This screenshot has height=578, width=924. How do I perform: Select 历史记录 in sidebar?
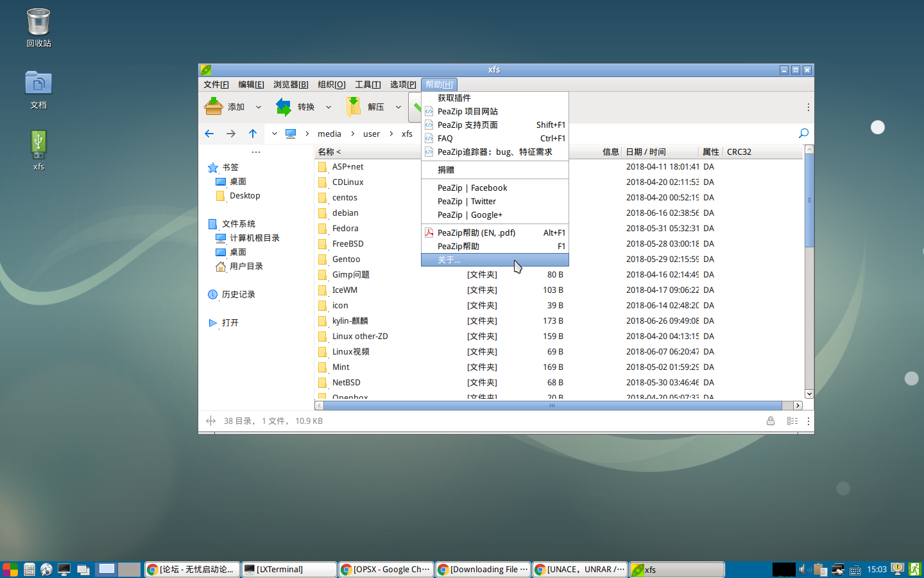[x=239, y=294]
